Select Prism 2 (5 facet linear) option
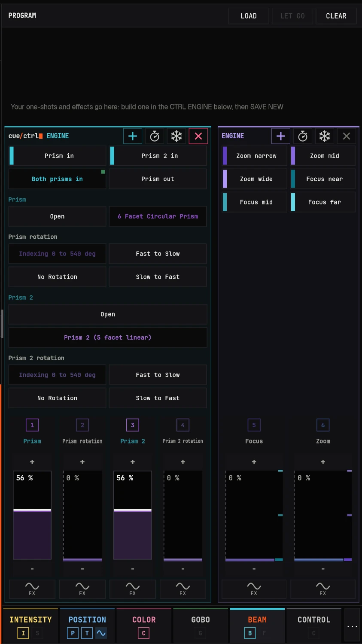Viewport: 362px width, 644px height. click(x=108, y=337)
